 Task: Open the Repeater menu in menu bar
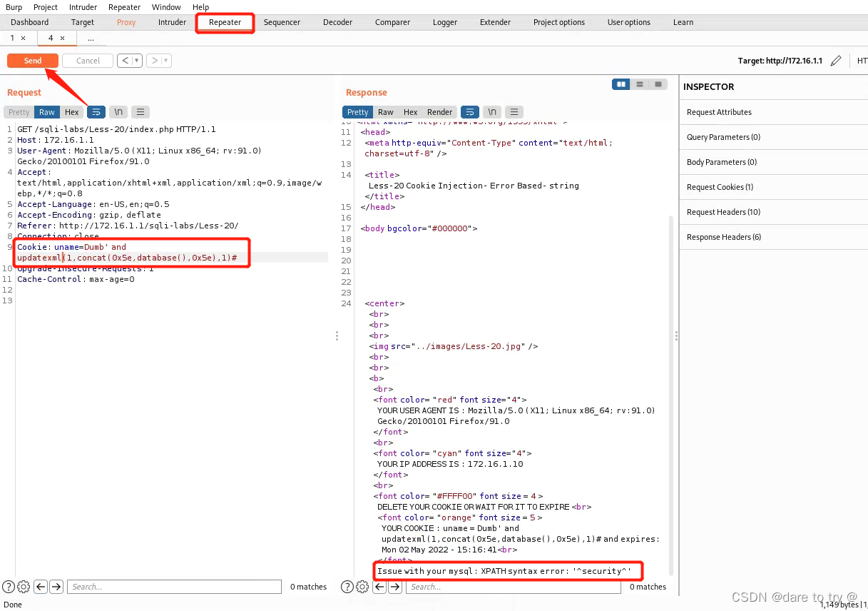tap(124, 7)
